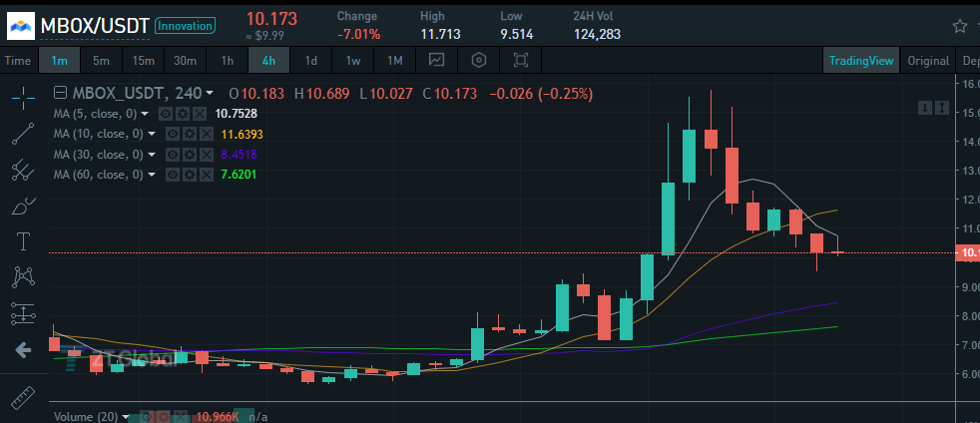Select the trend line drawing tool

point(23,135)
